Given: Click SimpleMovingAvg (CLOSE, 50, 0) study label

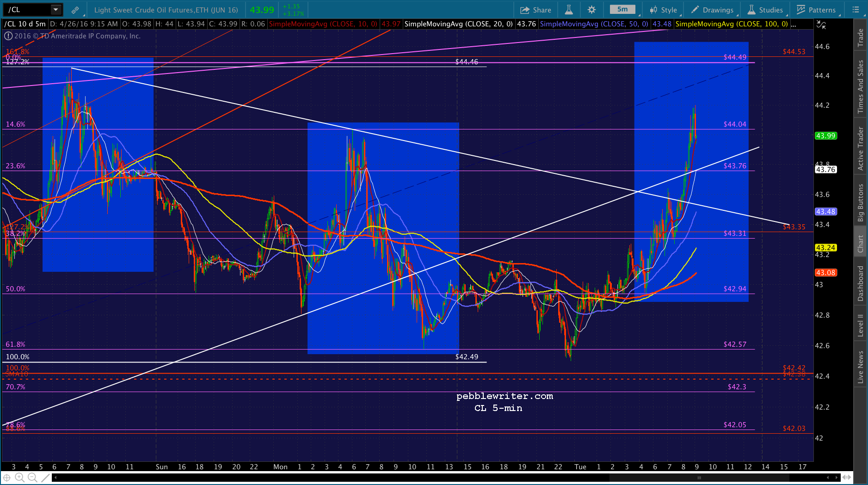Looking at the screenshot, I should click(594, 24).
